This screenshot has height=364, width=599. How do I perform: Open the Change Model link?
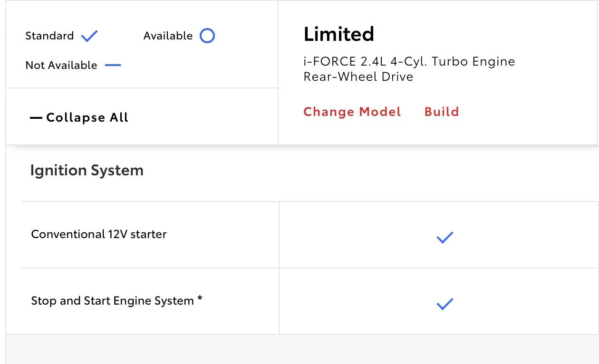coord(352,112)
